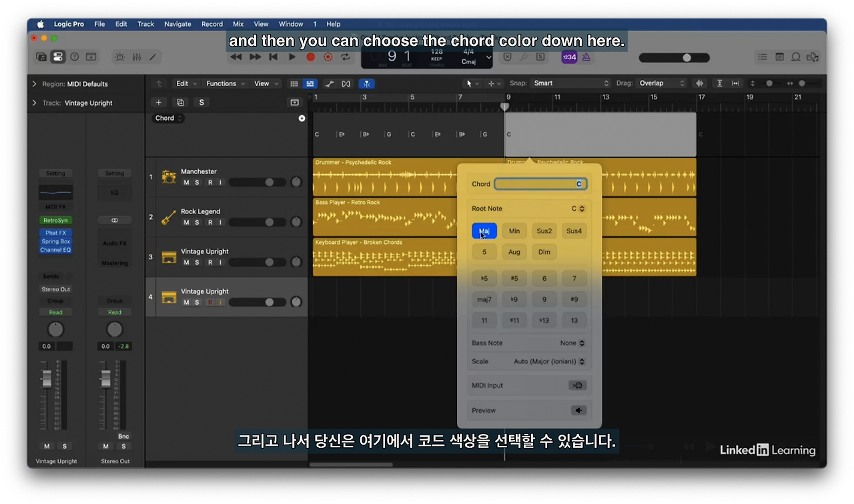Toggle Show Global Tracks list icon
The height and width of the screenshot is (504, 854).
point(310,83)
